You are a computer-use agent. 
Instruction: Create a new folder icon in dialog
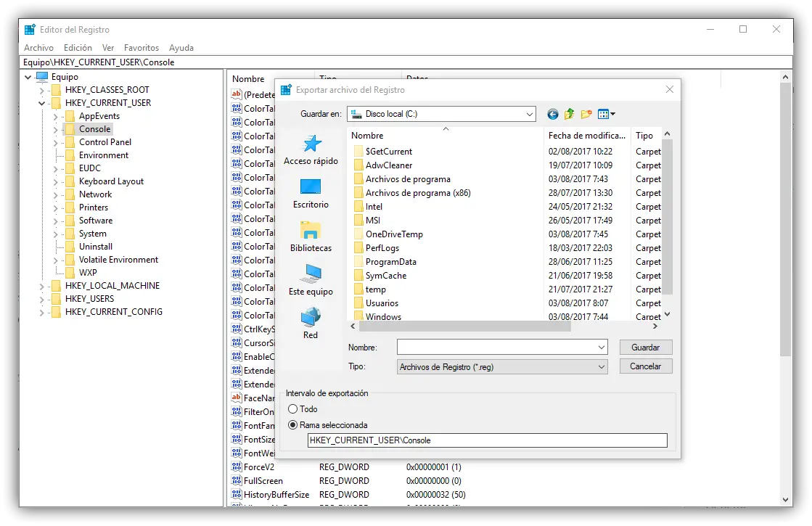pyautogui.click(x=586, y=114)
